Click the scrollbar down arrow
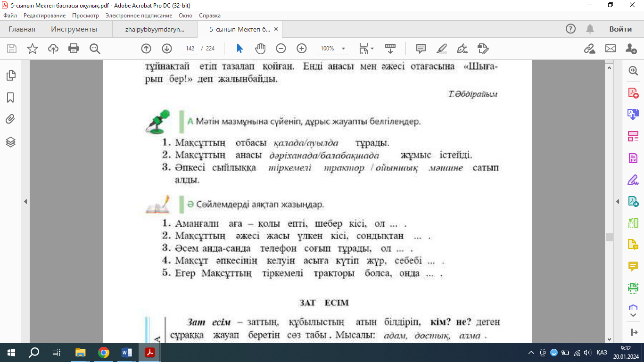Screen dimensions: 644x362 tap(610, 339)
